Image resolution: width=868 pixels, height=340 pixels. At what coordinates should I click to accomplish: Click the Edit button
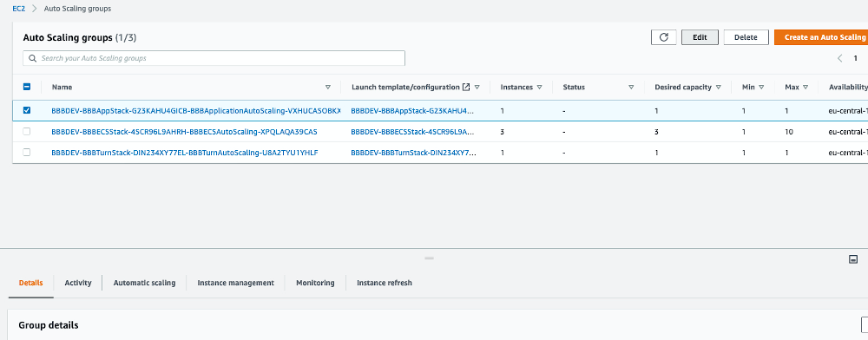tap(700, 37)
